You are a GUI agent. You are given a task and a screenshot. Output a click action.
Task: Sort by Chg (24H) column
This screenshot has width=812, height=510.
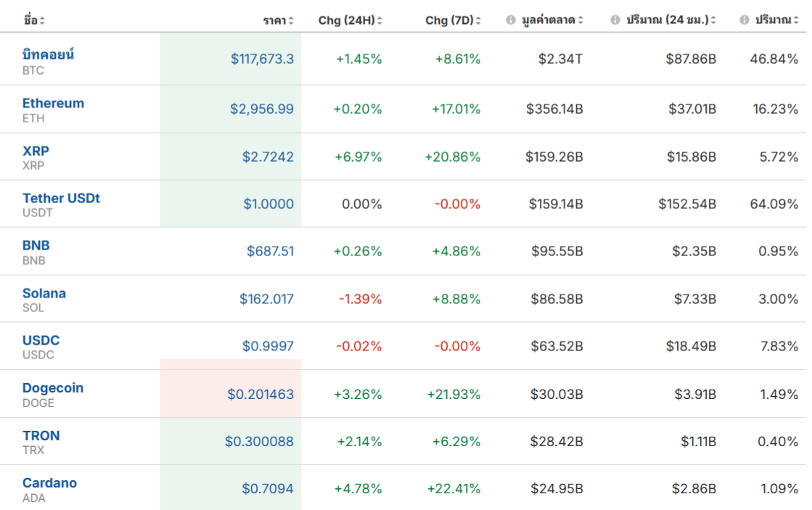pos(350,20)
